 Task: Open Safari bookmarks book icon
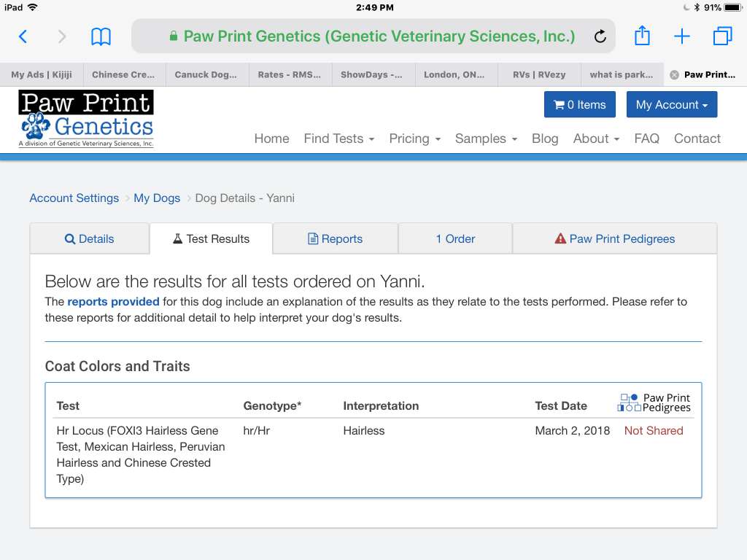101,36
